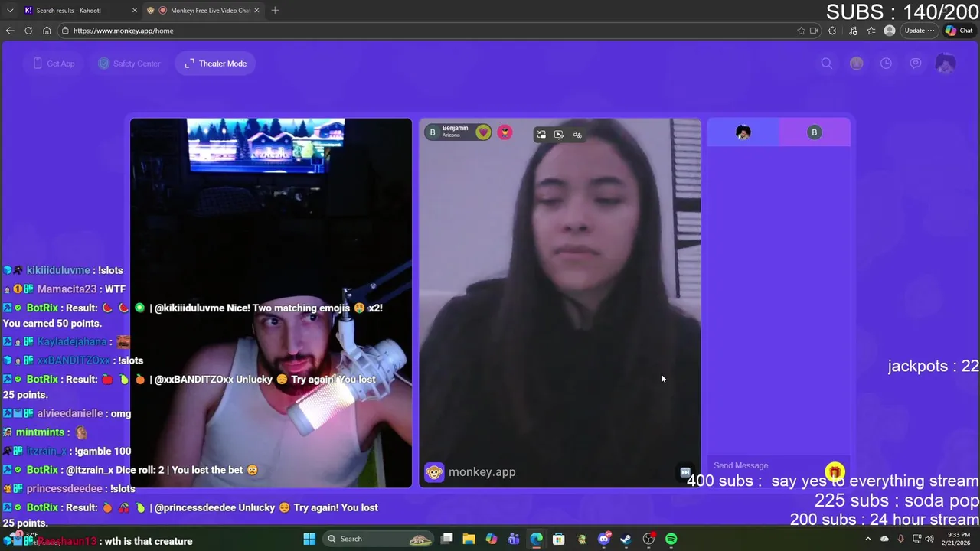Open the Get App link

coord(54,64)
